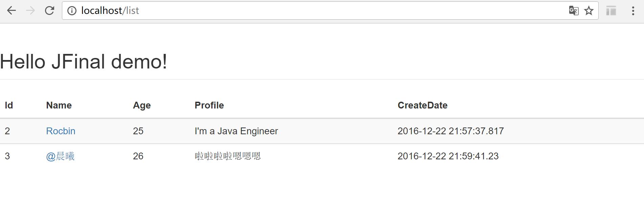Click the profile text I'm a Java Engineer
This screenshot has width=644, height=219.
(x=236, y=131)
